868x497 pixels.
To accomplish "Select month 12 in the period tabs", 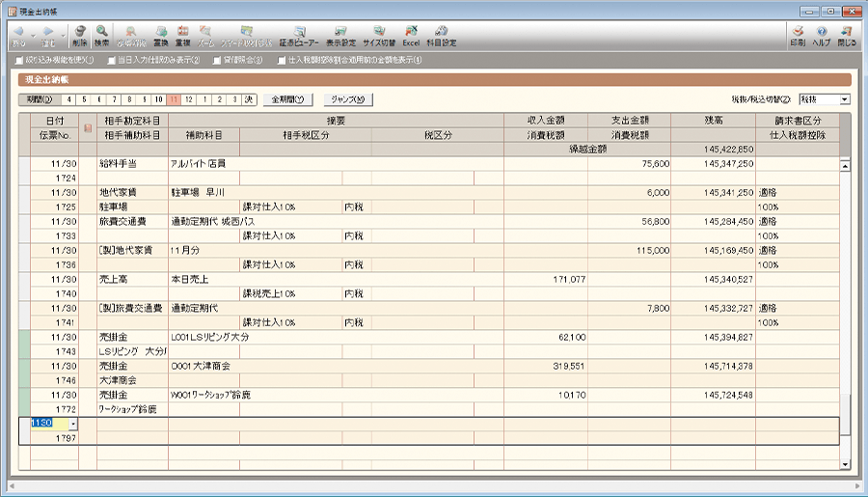I will click(x=189, y=99).
